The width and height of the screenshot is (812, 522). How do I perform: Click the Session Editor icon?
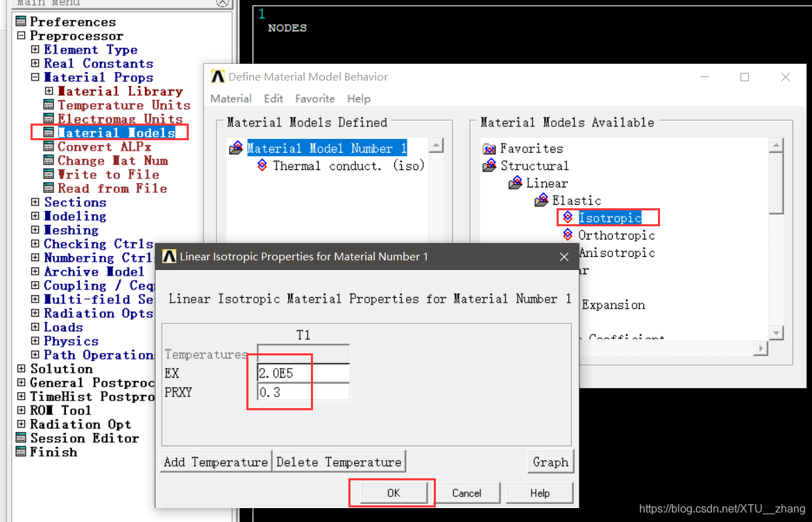pyautogui.click(x=21, y=438)
